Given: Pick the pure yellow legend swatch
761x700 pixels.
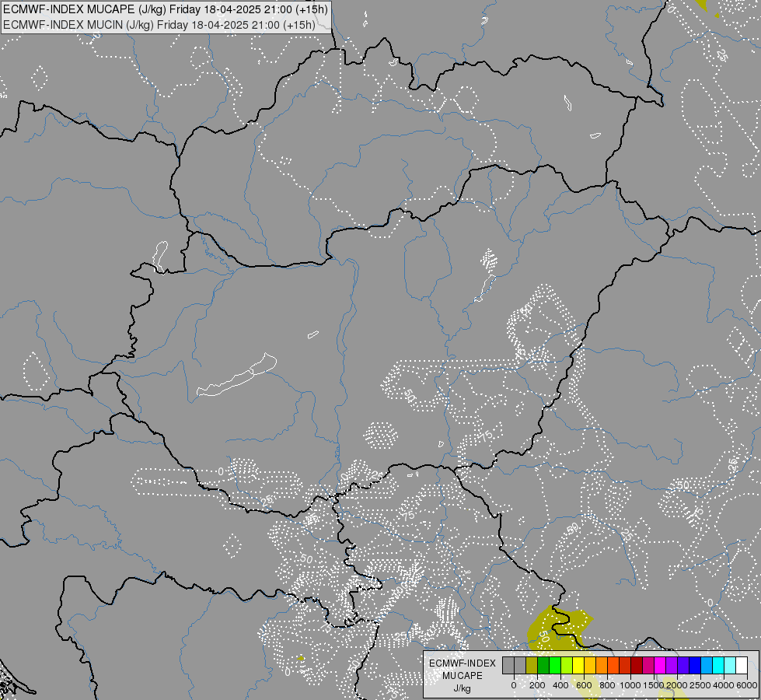Looking at the screenshot, I should tap(578, 665).
